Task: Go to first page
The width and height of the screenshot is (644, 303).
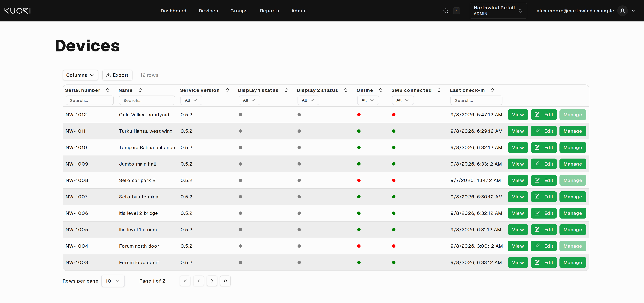Action: [185, 281]
